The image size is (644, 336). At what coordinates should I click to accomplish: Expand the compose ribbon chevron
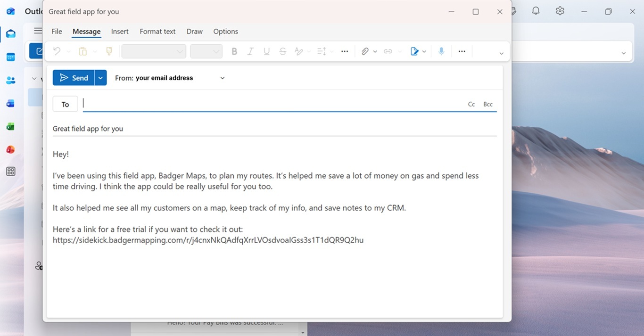pyautogui.click(x=502, y=53)
